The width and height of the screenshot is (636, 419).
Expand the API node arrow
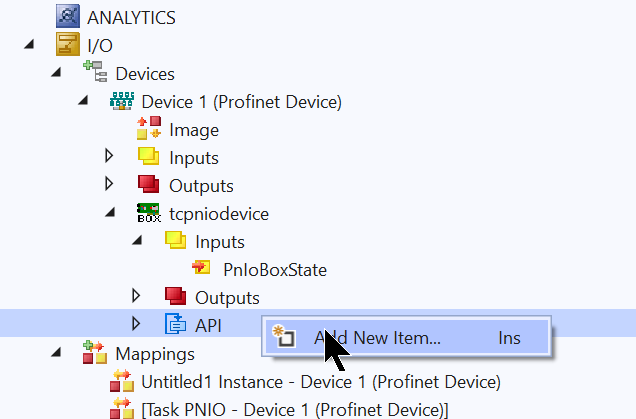pos(136,324)
